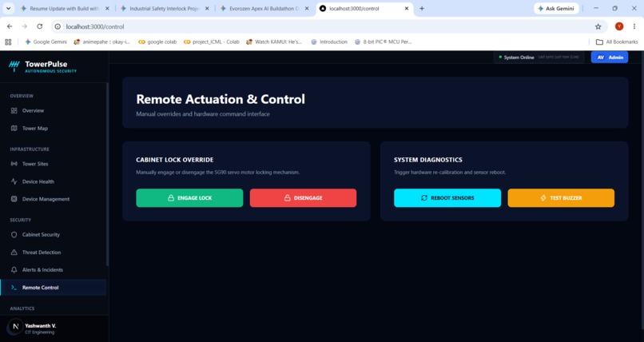Close the Resume Update tab
Viewport: 644px width, 342px height.
(107, 8)
